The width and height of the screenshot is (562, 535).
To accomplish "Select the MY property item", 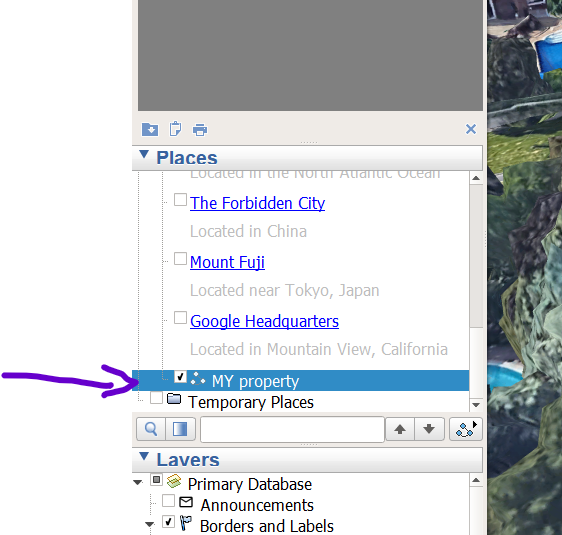I will (300, 381).
